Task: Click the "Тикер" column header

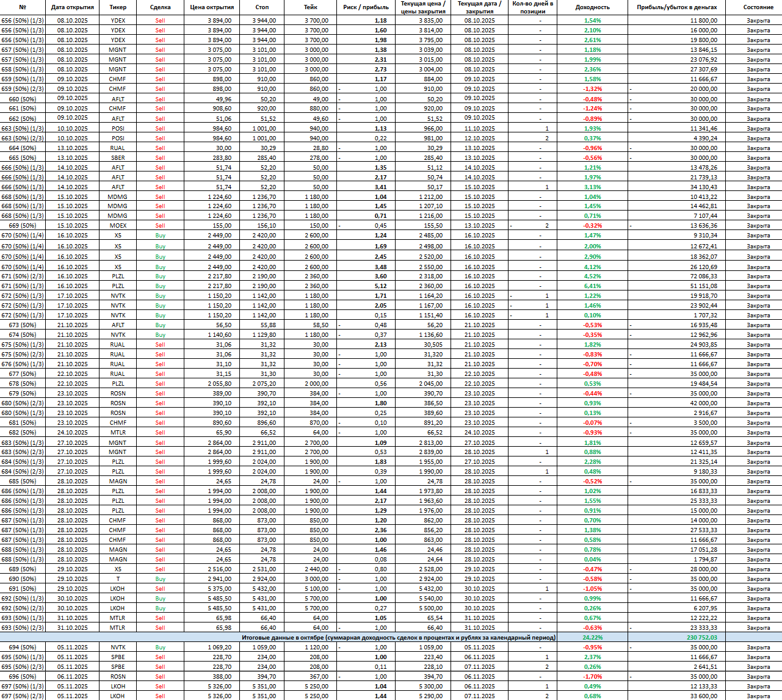Action: [x=118, y=7]
